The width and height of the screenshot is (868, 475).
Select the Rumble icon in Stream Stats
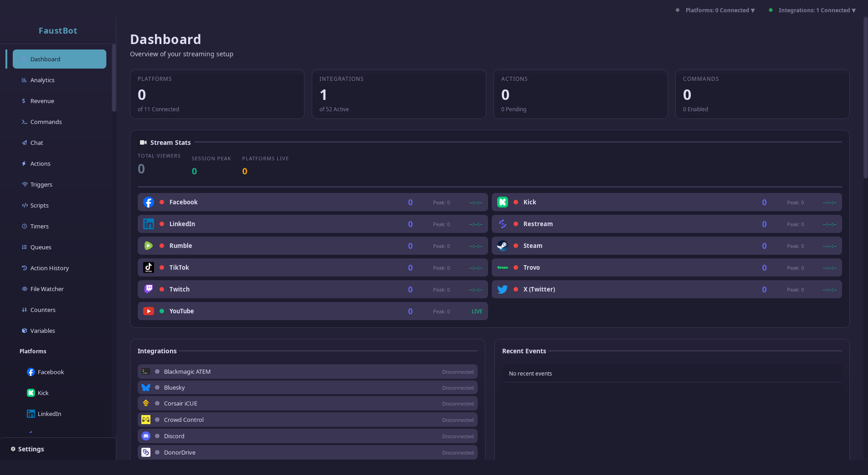click(x=148, y=246)
